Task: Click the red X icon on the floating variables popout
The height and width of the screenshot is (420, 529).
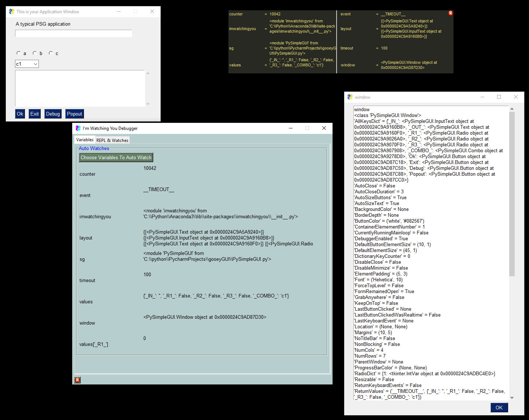Action: click(450, 13)
